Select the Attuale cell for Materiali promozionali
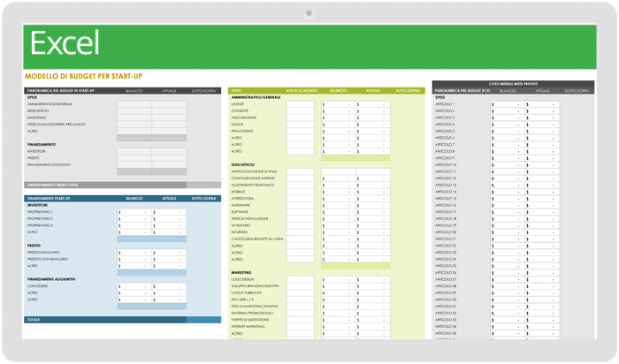The image size is (619, 364). pos(373,313)
